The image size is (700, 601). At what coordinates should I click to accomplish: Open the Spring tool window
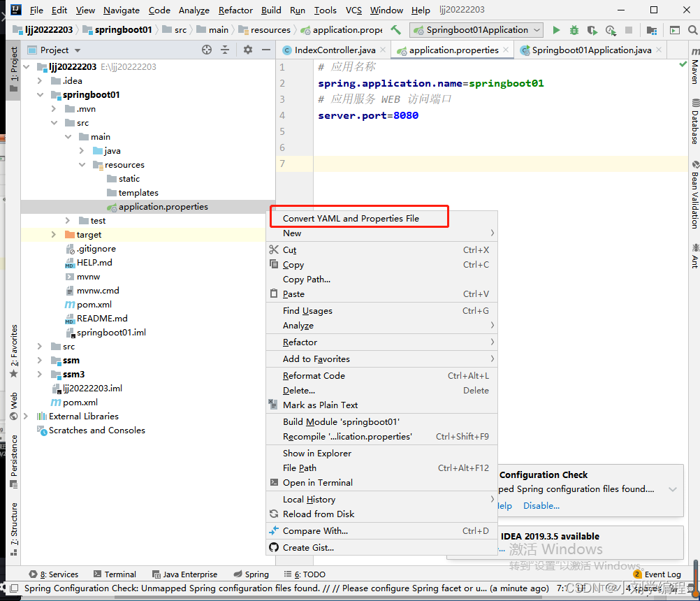coord(251,574)
